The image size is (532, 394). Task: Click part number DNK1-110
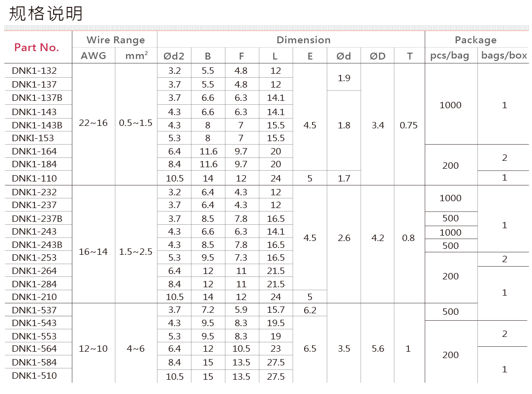(34, 178)
